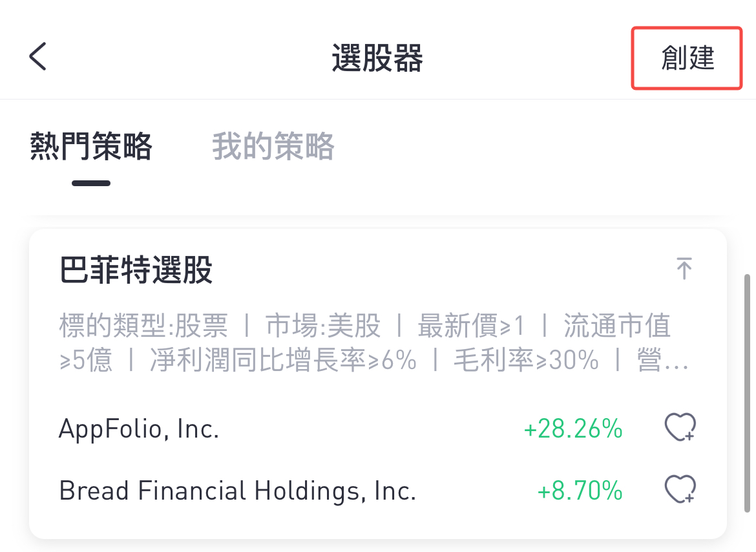756x552 pixels.
Task: Open the 巴菲特選股 strategy title
Action: click(x=136, y=270)
